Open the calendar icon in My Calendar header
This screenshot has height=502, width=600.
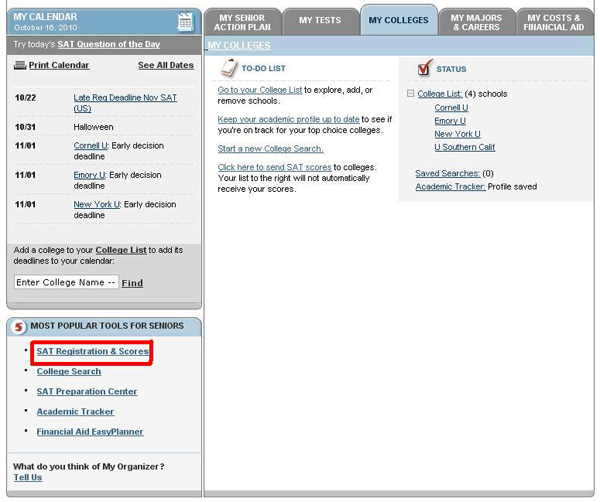[185, 22]
